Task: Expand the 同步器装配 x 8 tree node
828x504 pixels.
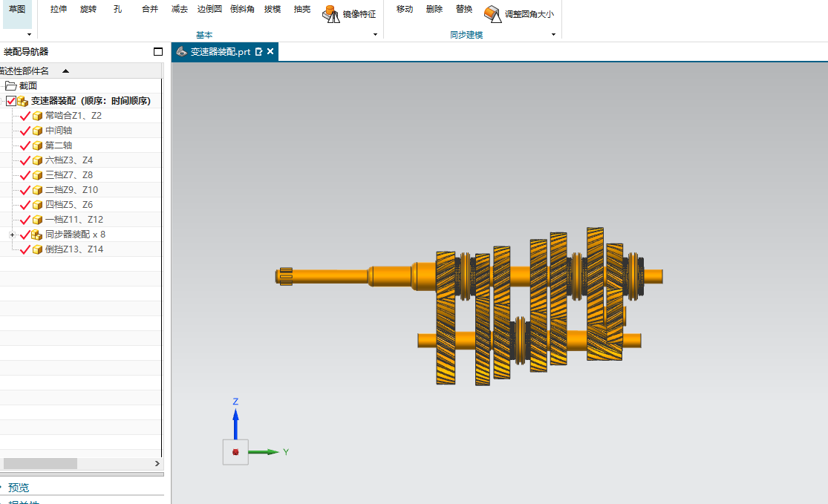Action: [x=12, y=235]
